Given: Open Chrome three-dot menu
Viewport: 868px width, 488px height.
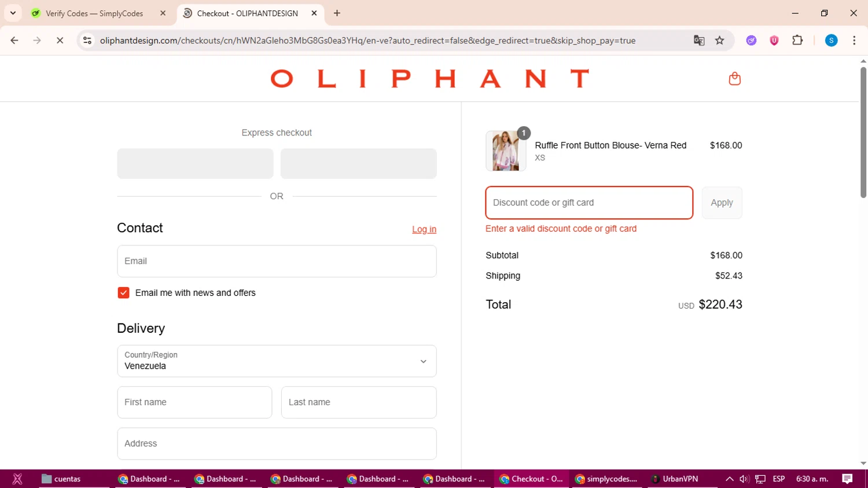Looking at the screenshot, I should [854, 41].
